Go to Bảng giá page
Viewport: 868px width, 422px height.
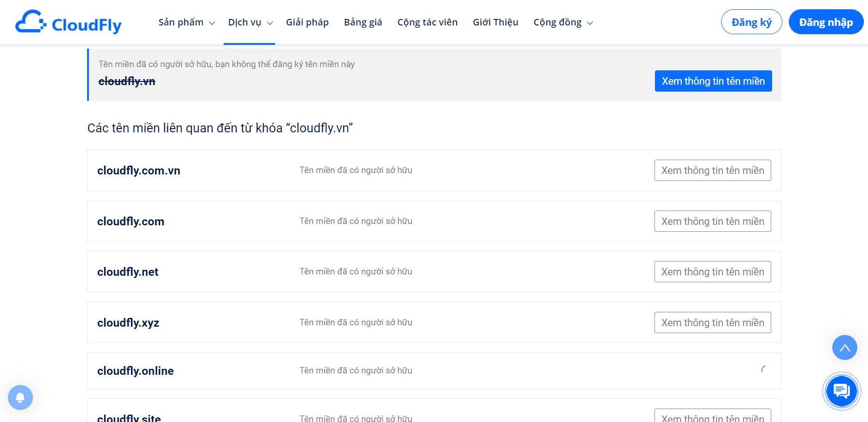coord(363,22)
